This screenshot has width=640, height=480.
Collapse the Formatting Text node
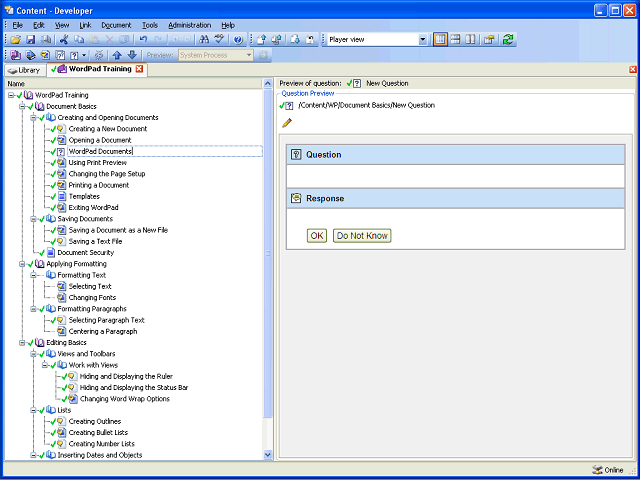[x=33, y=275]
